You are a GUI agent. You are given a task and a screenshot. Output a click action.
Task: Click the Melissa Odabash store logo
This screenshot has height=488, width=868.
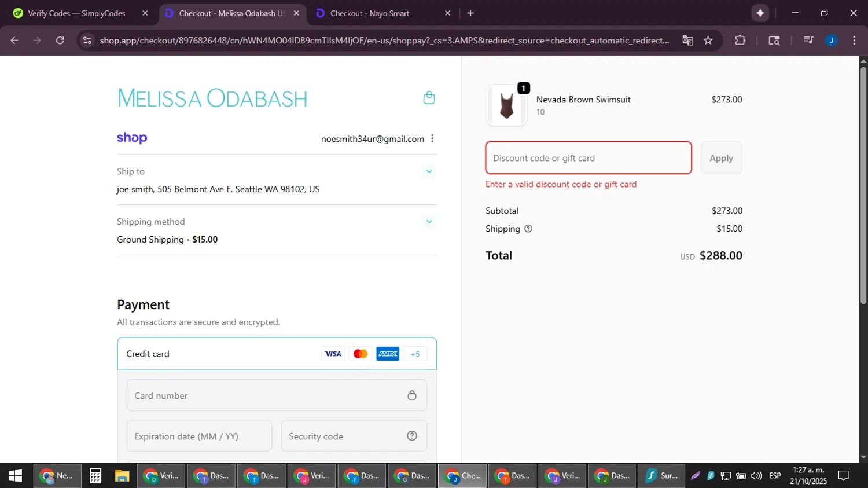212,98
